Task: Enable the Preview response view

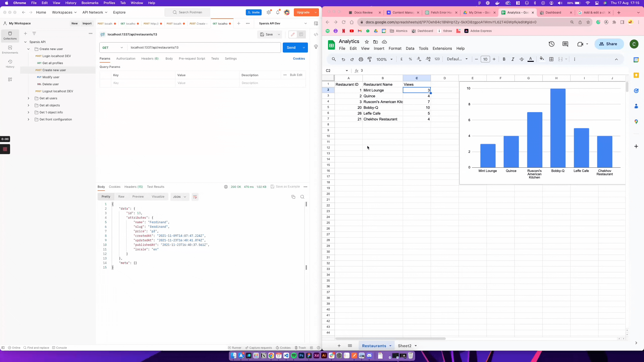Action: (138, 197)
